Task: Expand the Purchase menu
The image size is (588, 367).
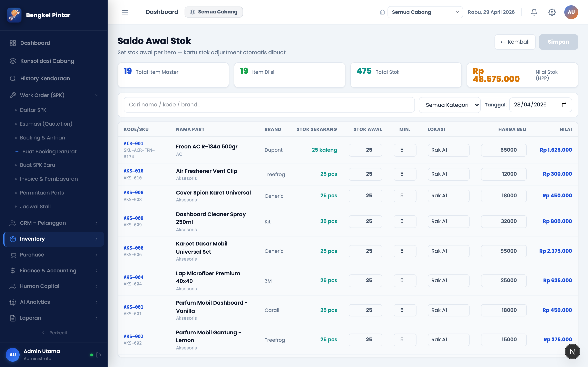Action: (x=54, y=255)
